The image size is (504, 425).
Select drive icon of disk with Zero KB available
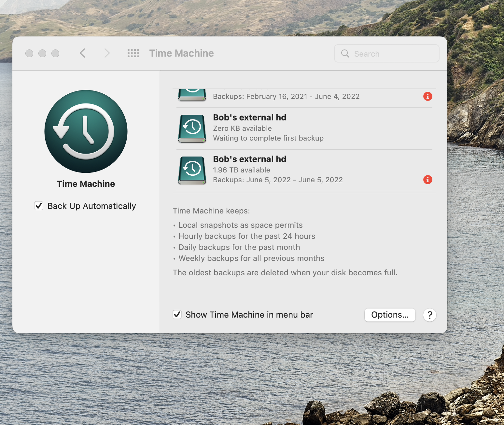pyautogui.click(x=192, y=129)
